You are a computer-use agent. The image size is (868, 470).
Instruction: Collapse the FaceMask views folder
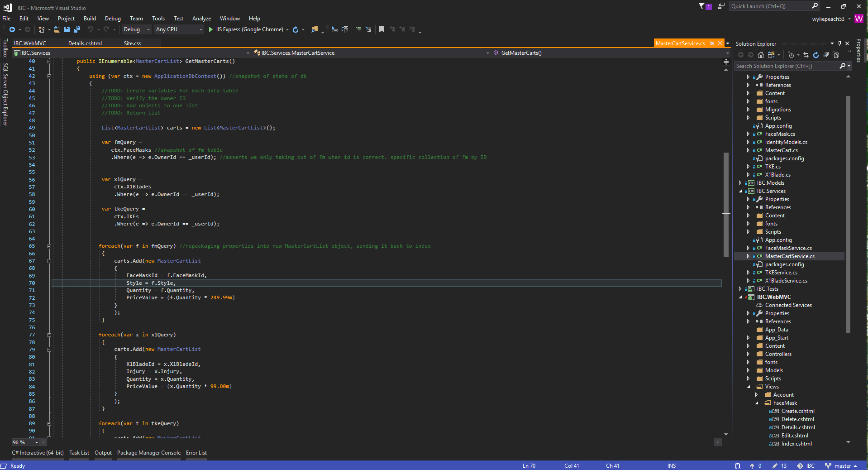(x=757, y=403)
